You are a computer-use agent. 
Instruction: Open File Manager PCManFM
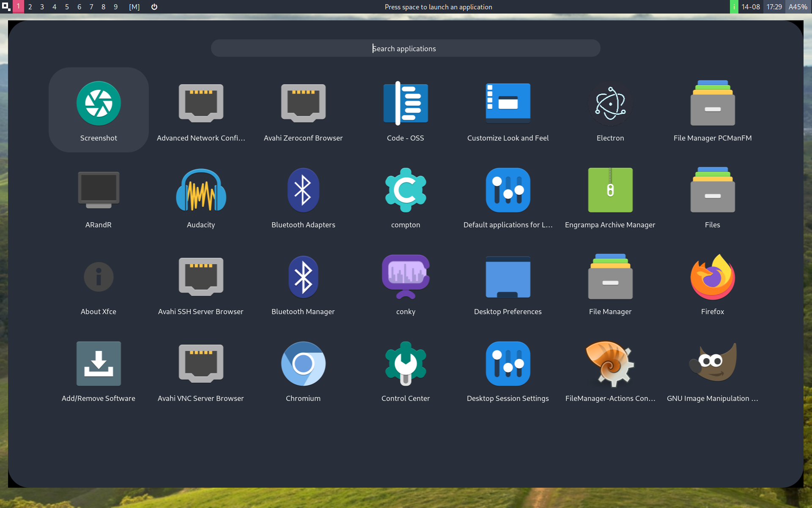[713, 110]
